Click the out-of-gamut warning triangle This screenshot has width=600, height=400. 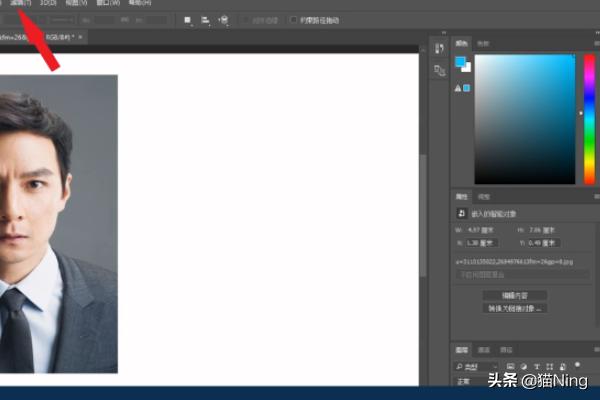click(x=458, y=88)
